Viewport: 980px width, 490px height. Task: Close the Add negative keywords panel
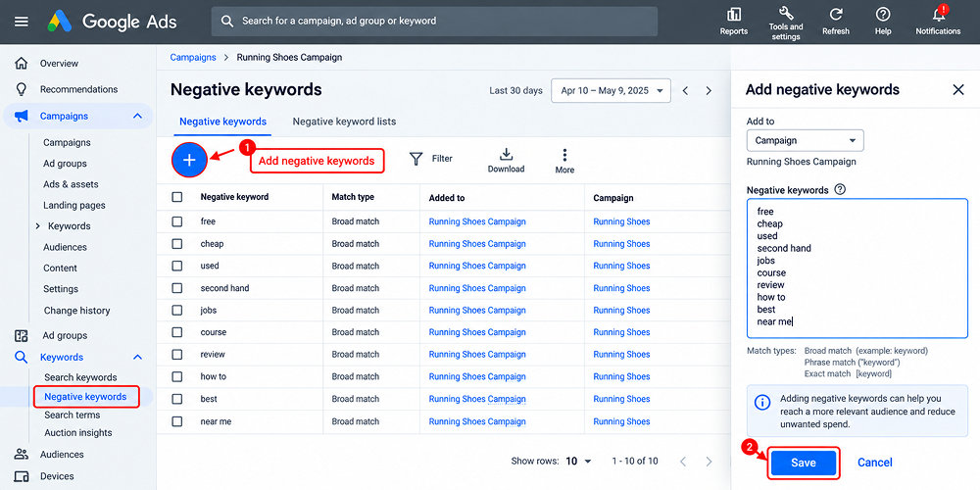coord(958,89)
